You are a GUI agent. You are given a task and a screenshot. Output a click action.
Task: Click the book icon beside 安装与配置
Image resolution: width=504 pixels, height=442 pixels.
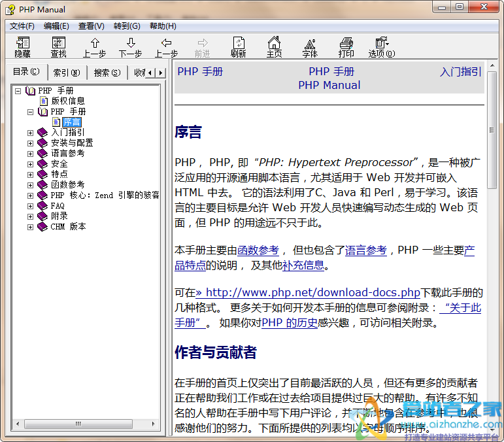pyautogui.click(x=42, y=143)
